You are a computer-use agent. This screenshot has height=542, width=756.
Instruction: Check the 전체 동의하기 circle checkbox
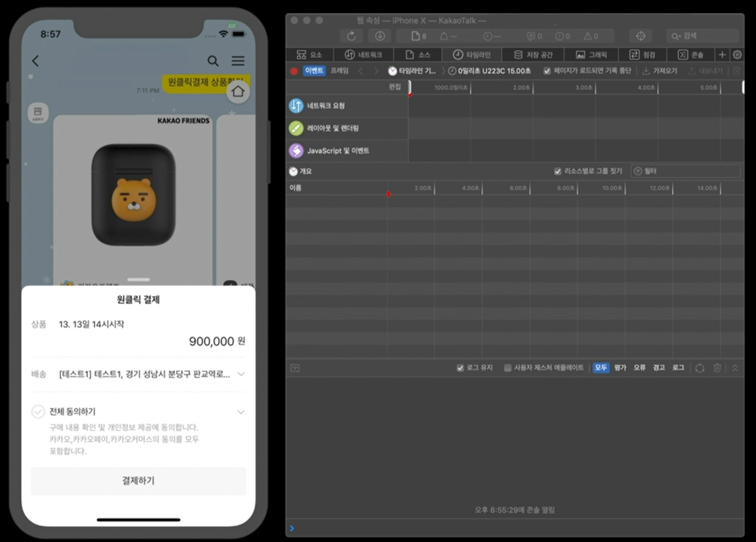pyautogui.click(x=38, y=412)
